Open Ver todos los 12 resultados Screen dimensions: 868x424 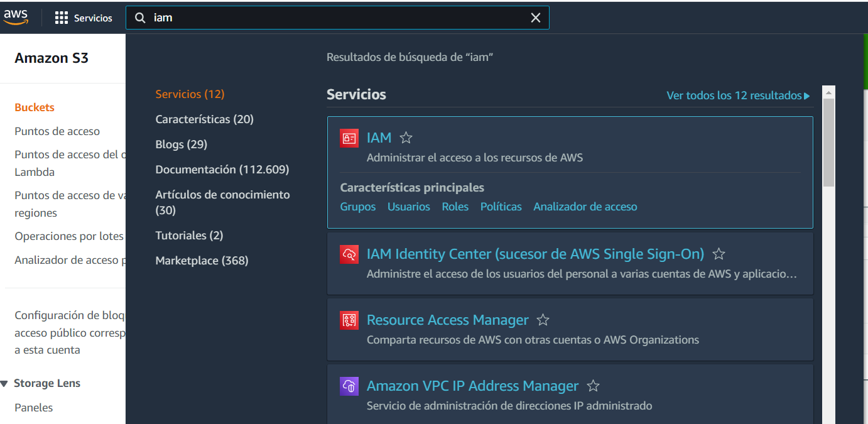coord(737,95)
